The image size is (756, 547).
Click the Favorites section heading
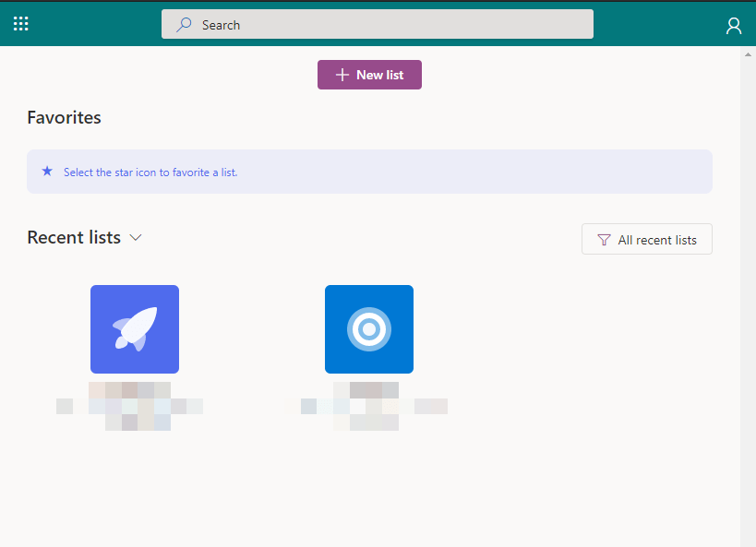click(64, 117)
